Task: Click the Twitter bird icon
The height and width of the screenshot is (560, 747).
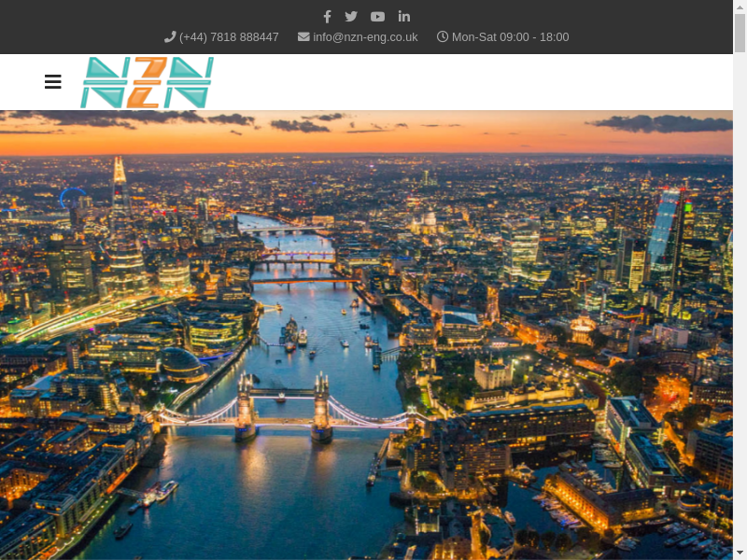Action: tap(351, 16)
